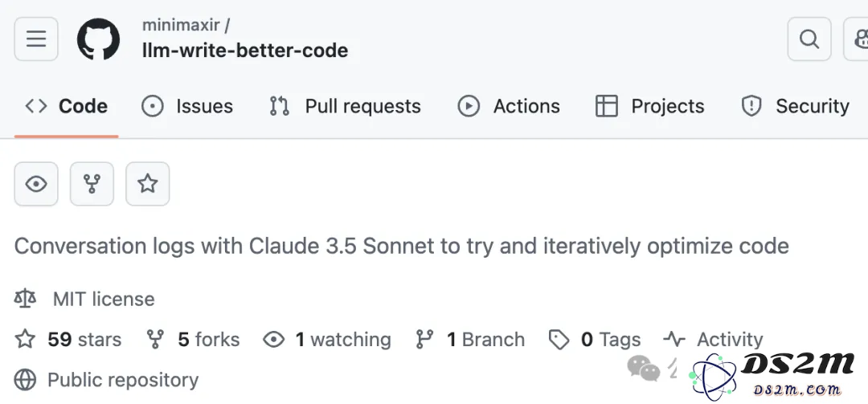Viewport: 868px width, 404px height.
Task: Open the Actions tab
Action: pos(508,106)
